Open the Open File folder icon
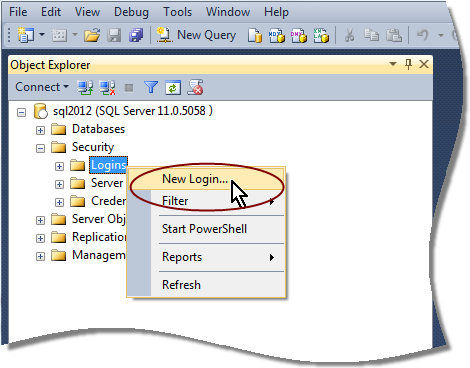 tap(92, 35)
